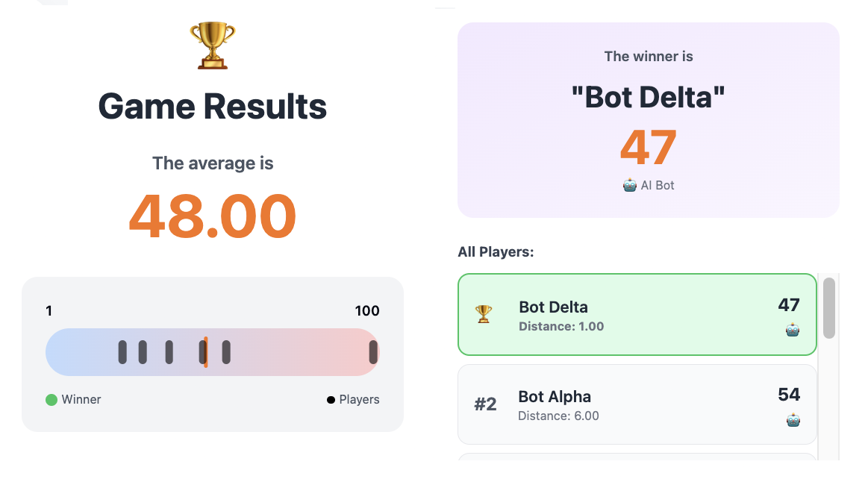Click the #2 rank badge beside Bot Alpha
868x479 pixels.
485,404
